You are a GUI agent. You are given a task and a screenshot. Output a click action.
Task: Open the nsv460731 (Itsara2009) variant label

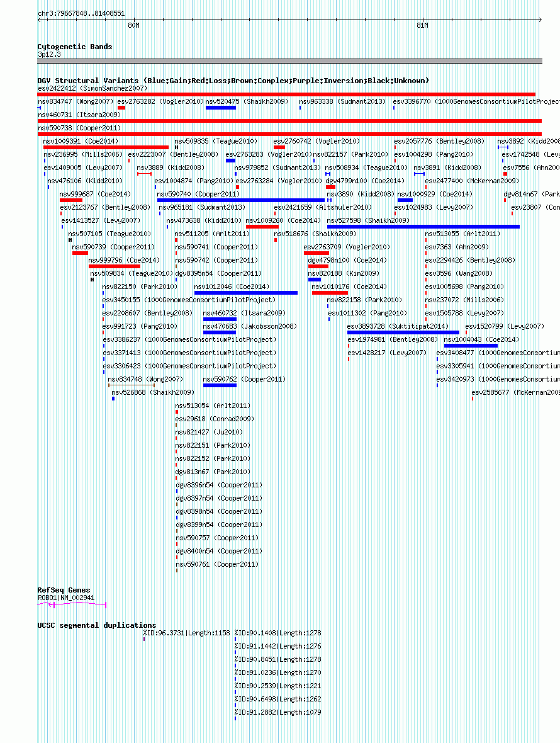79,115
